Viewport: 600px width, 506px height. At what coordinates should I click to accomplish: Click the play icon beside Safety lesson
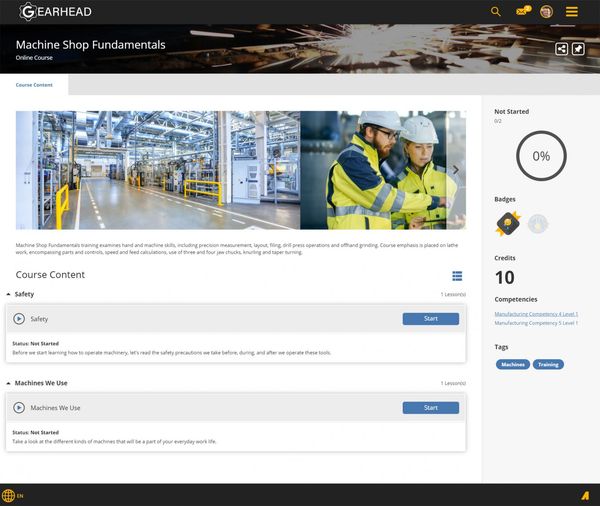pos(19,319)
